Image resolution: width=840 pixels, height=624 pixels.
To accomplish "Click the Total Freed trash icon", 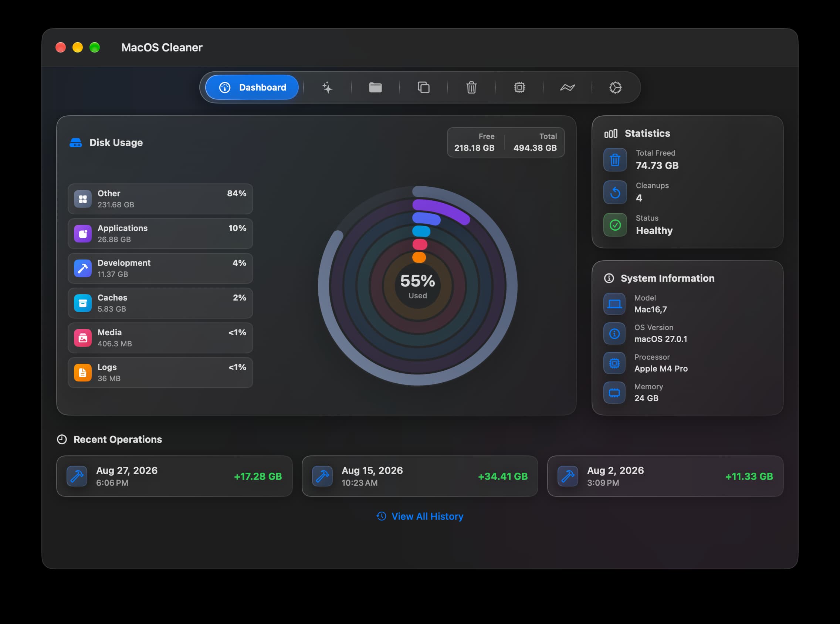I will point(615,159).
